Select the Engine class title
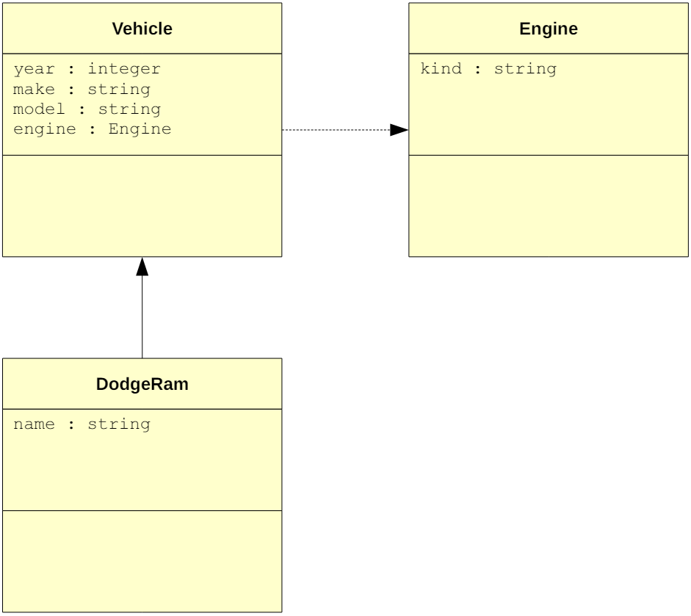Screen dimensions: 691x616 [549, 29]
